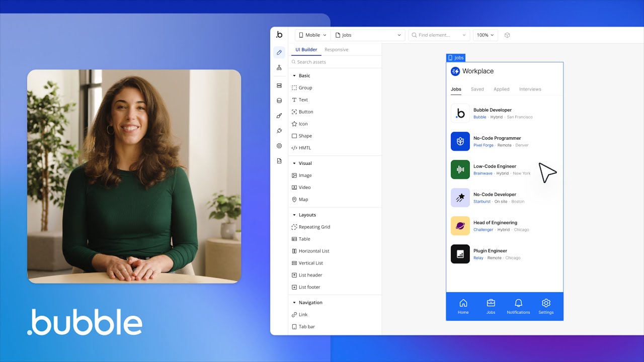Open the Low-Code Engineer job listing

coord(505,169)
